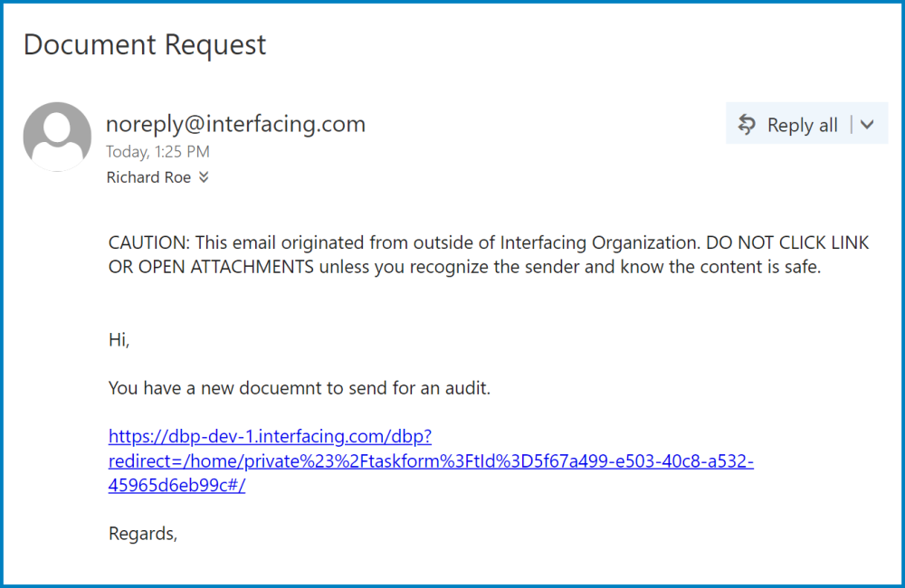Click sender address noreply@interfacing.com
This screenshot has height=588, width=905.
(x=235, y=124)
